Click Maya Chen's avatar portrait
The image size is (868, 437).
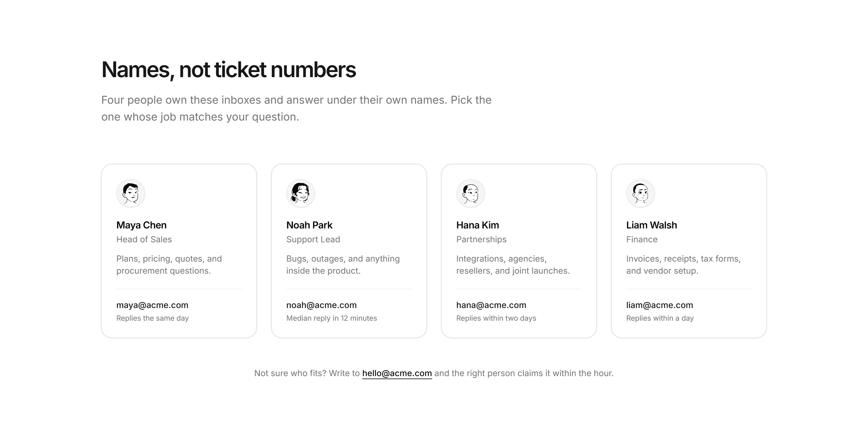(131, 193)
